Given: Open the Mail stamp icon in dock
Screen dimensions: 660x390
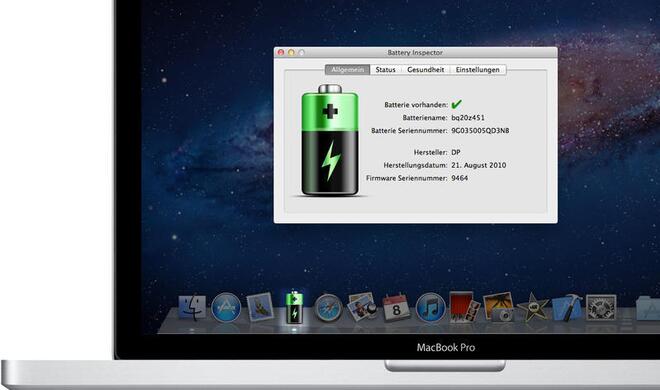Looking at the screenshot, I should pos(260,307).
